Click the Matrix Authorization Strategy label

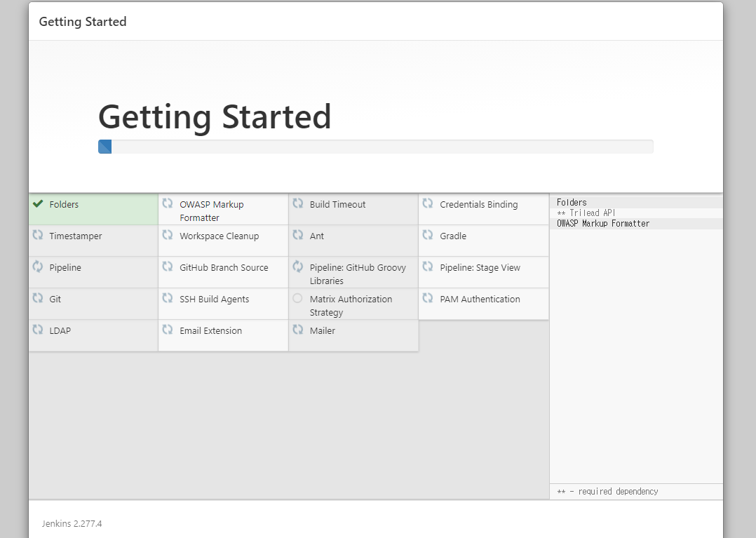pos(351,306)
